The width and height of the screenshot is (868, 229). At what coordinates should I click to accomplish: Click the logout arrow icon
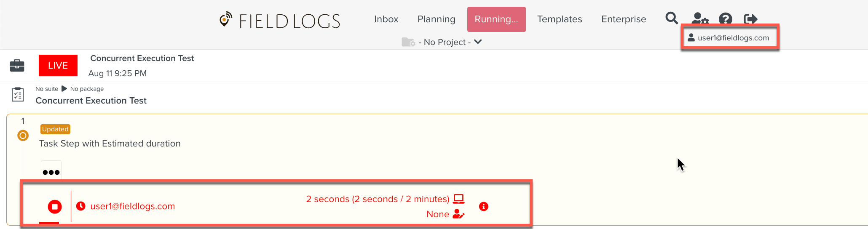pyautogui.click(x=750, y=19)
